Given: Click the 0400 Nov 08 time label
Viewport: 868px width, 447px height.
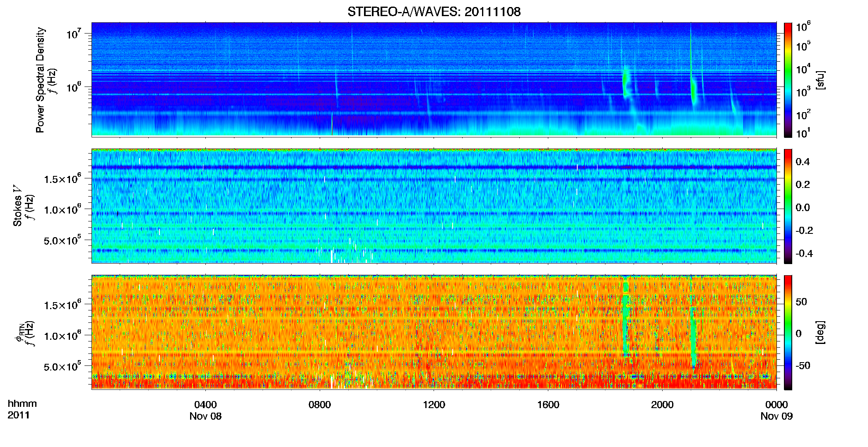Looking at the screenshot, I should pyautogui.click(x=205, y=410).
